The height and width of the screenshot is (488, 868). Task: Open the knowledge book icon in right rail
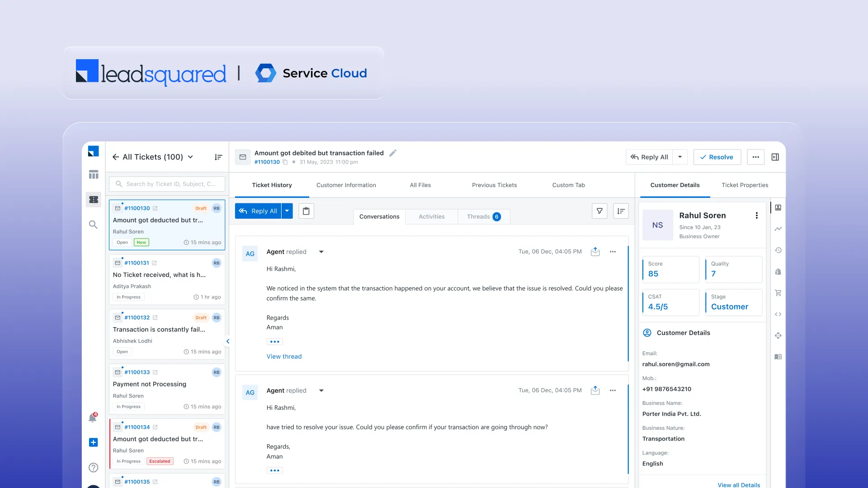point(778,357)
